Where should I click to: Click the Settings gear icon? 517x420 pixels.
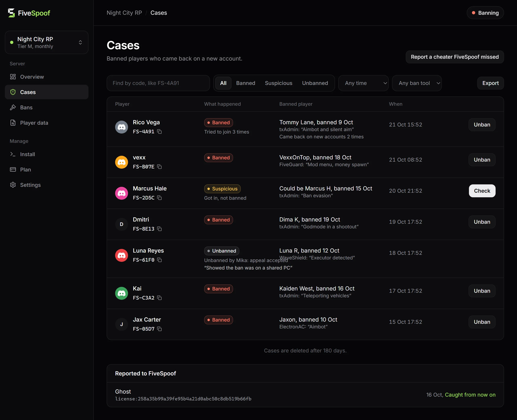13,185
